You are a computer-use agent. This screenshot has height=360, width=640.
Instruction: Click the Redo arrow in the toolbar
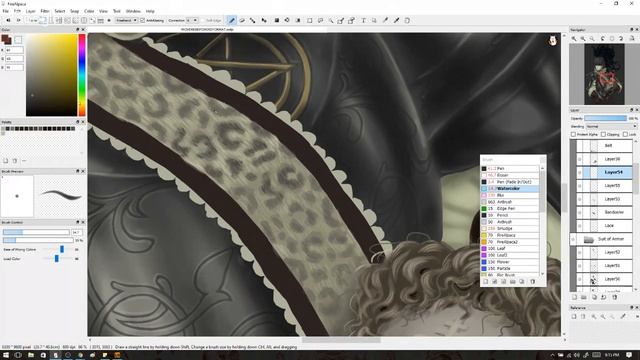tap(18, 20)
